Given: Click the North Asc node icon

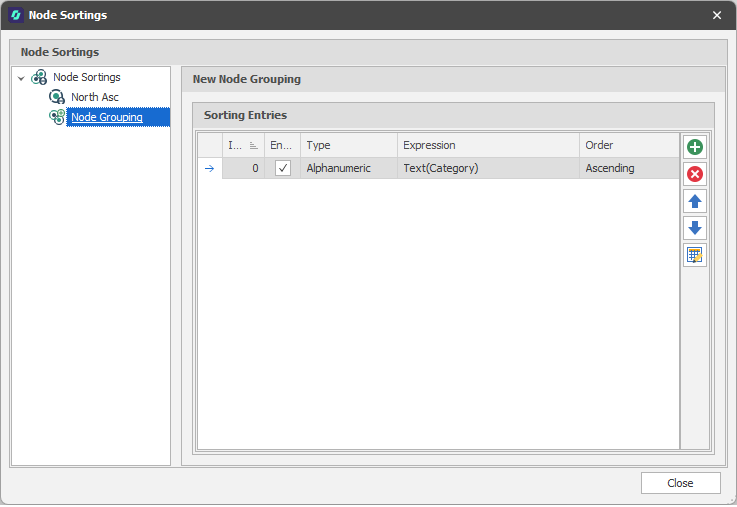Looking at the screenshot, I should (x=58, y=97).
